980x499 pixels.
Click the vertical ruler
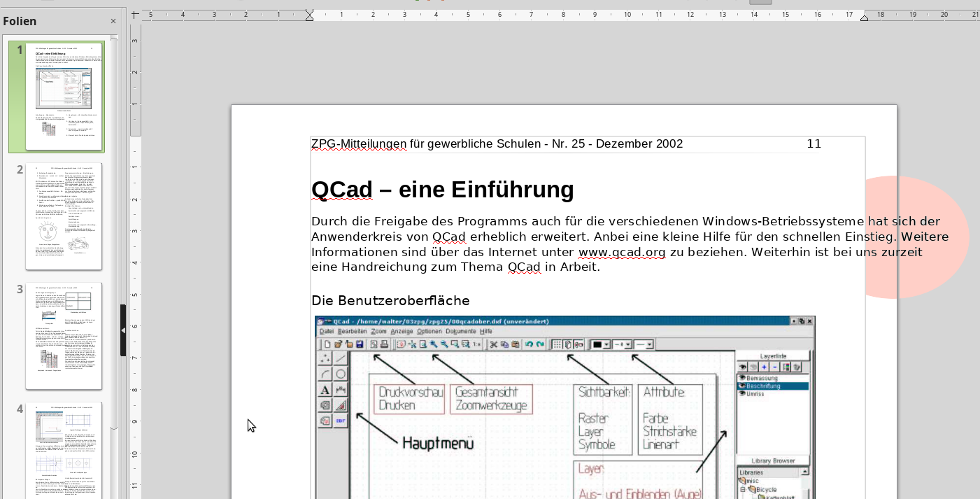(x=135, y=260)
